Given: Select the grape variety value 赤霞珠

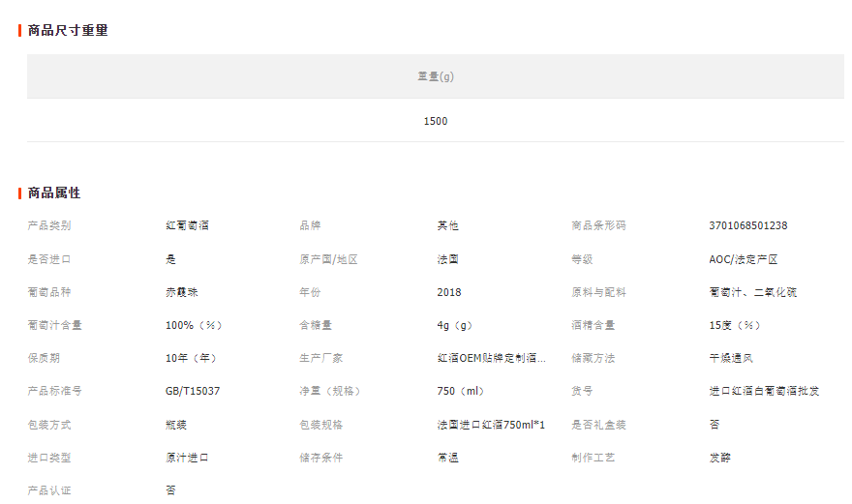Looking at the screenshot, I should 182,292.
